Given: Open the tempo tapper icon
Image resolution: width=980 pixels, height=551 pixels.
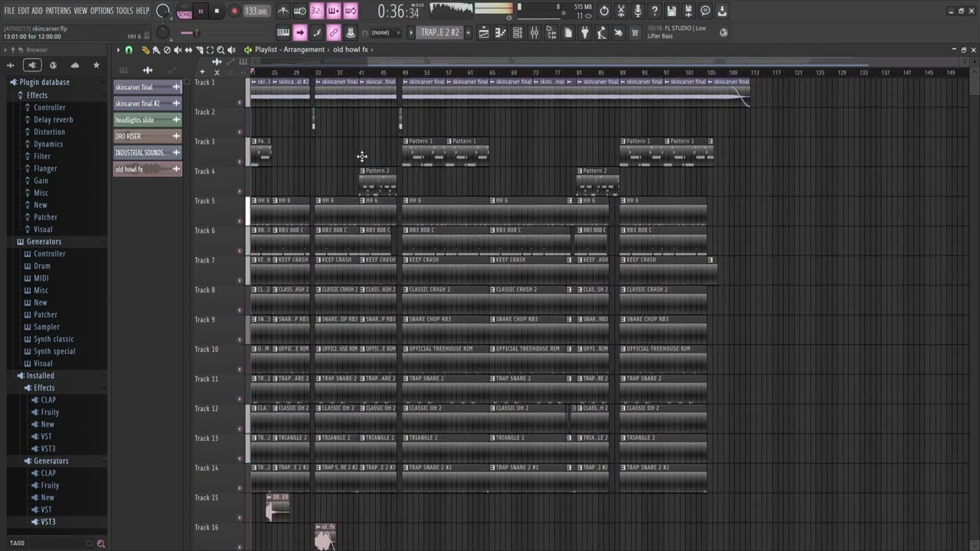Looking at the screenshot, I should point(601,33).
